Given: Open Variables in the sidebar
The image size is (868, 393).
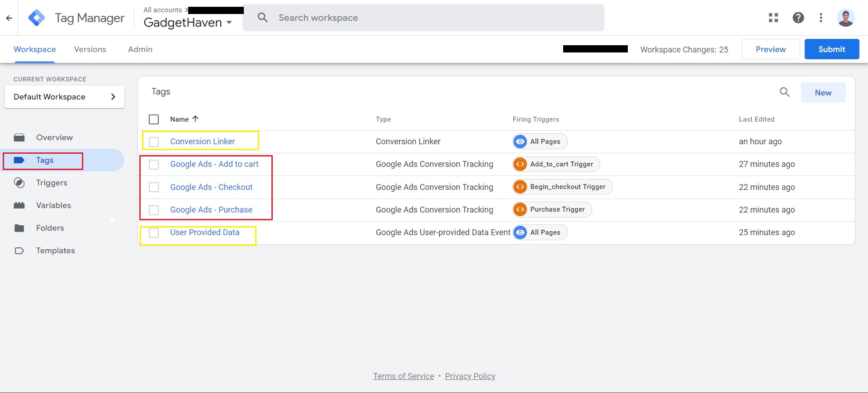Looking at the screenshot, I should coord(53,205).
